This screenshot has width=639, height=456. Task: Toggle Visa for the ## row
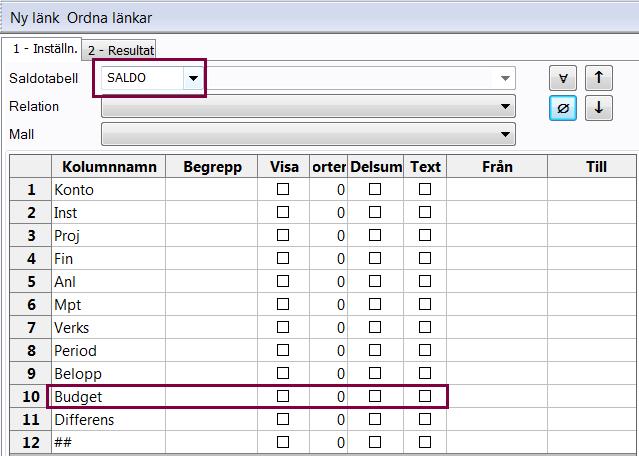(x=283, y=442)
